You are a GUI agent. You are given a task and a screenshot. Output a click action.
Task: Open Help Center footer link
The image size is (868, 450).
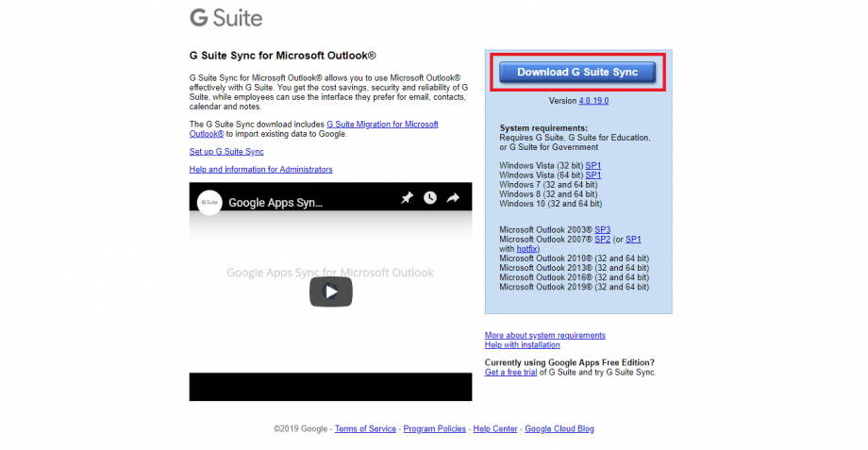(x=495, y=429)
